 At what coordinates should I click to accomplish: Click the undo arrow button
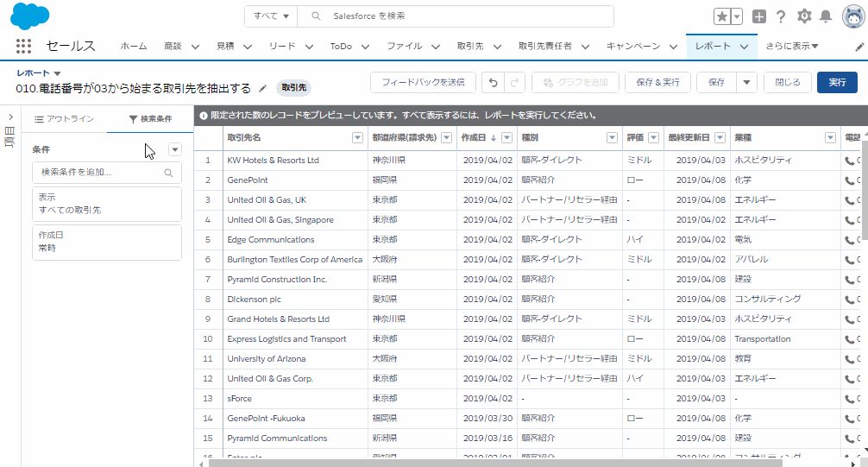pyautogui.click(x=493, y=82)
